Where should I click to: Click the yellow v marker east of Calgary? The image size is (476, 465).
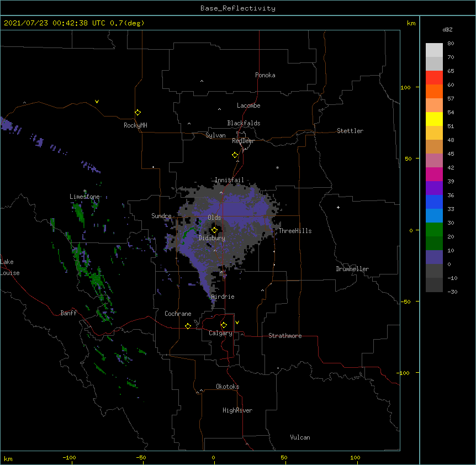click(237, 323)
